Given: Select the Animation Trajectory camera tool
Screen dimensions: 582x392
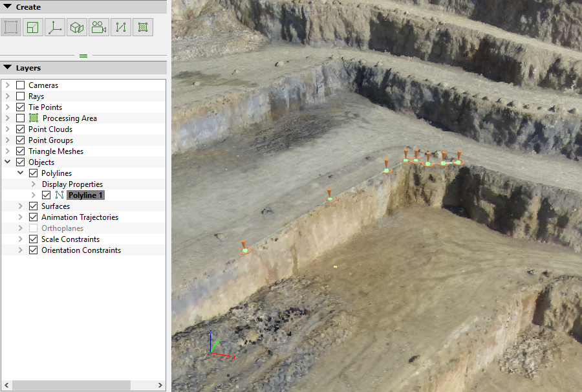Looking at the screenshot, I should (98, 27).
